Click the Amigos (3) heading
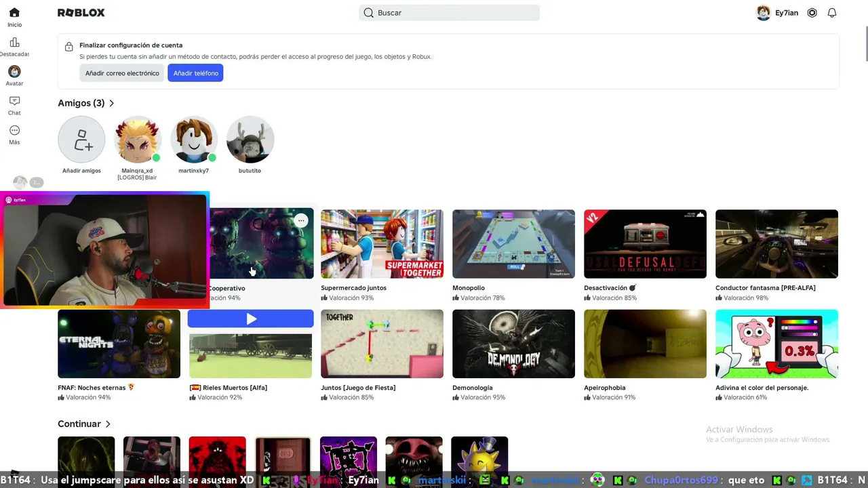This screenshot has width=868, height=488. tap(81, 103)
